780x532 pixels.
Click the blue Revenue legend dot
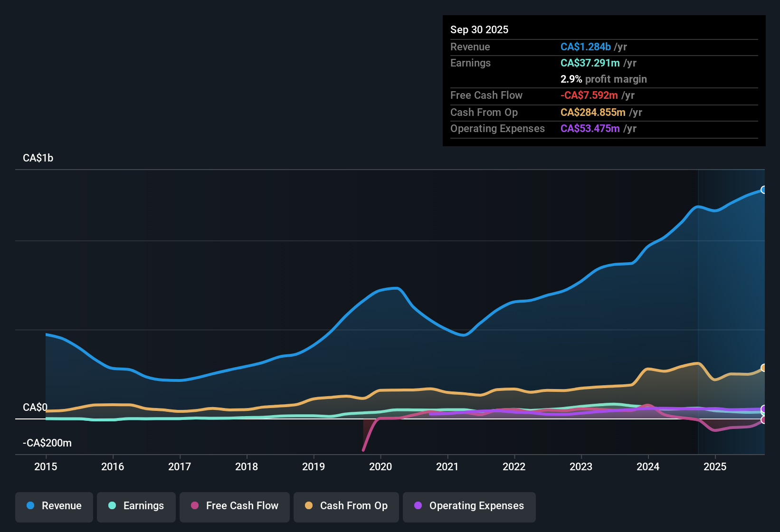[30, 506]
